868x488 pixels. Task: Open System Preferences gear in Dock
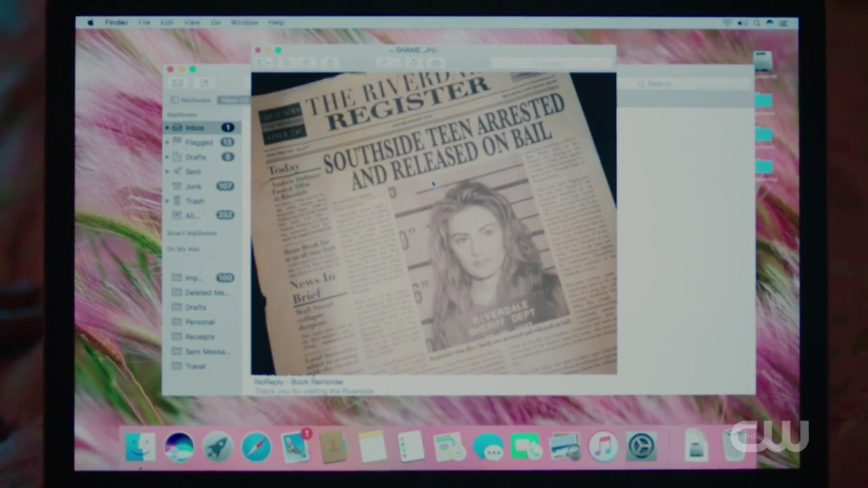pyautogui.click(x=642, y=446)
